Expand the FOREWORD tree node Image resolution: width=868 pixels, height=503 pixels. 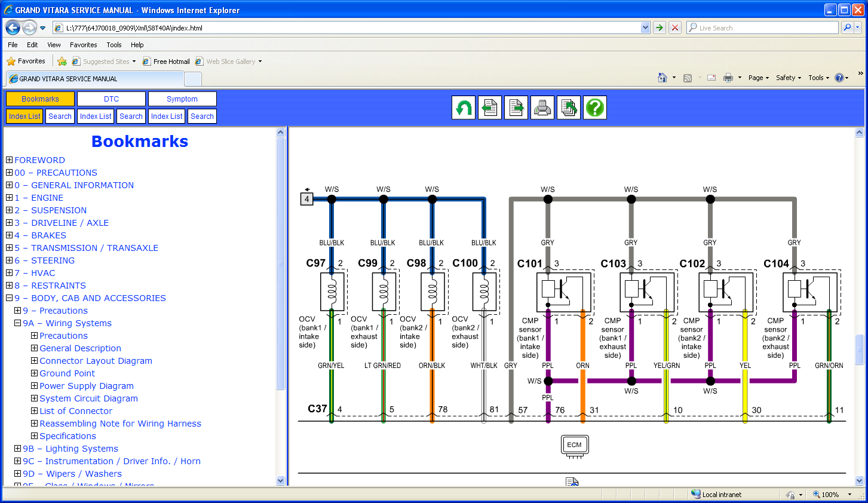click(x=9, y=160)
